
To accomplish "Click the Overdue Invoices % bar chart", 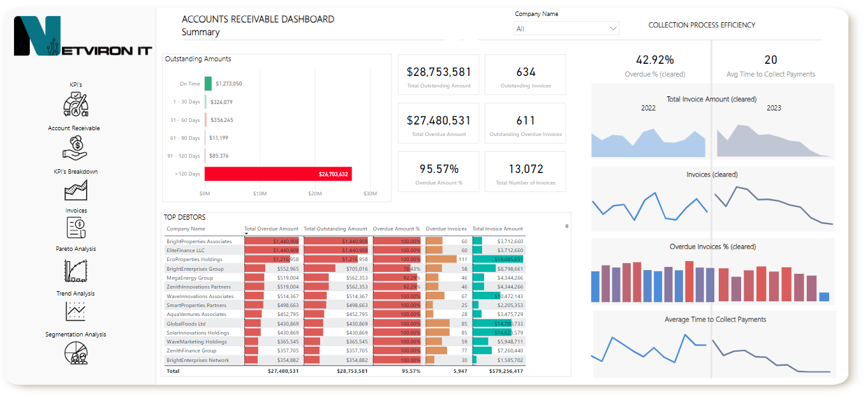I will click(x=712, y=280).
